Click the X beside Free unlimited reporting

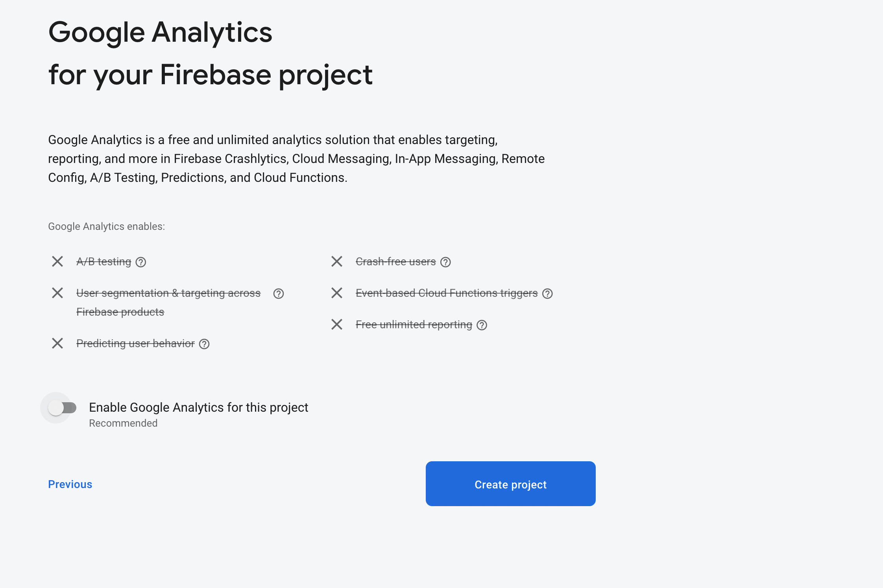[x=337, y=325]
